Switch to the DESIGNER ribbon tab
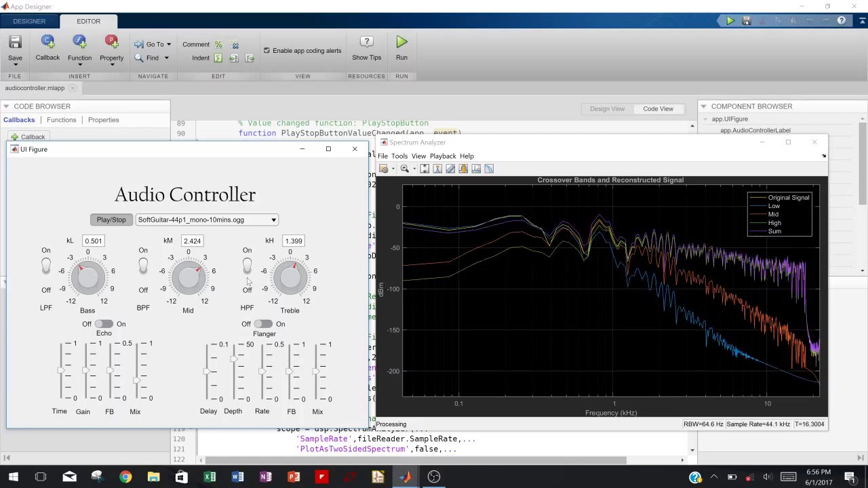Screen dimensions: 868x488 29,21
